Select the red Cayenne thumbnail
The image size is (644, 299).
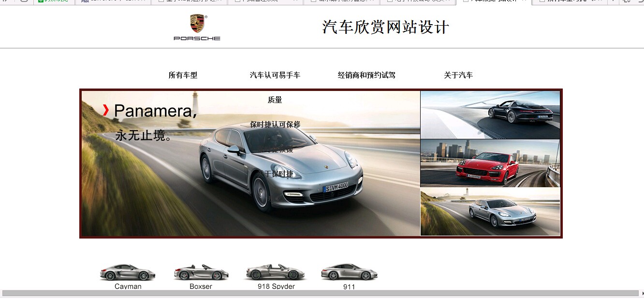coord(490,163)
